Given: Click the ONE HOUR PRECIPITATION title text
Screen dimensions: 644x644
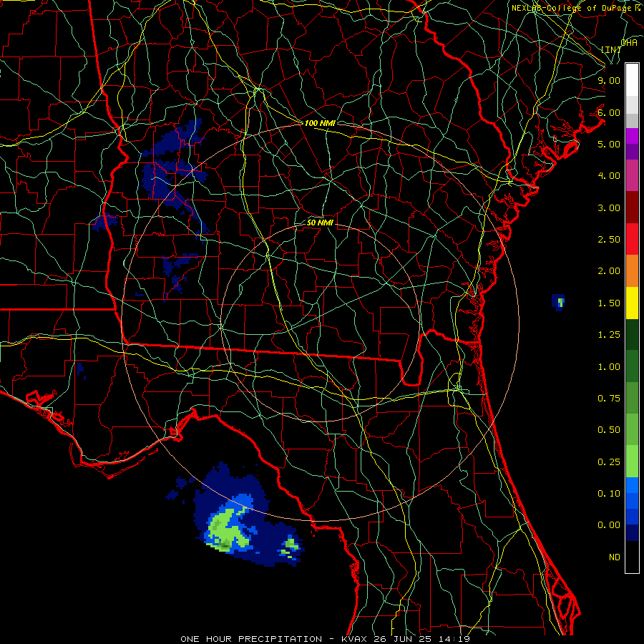Looking at the screenshot, I should point(251,639).
